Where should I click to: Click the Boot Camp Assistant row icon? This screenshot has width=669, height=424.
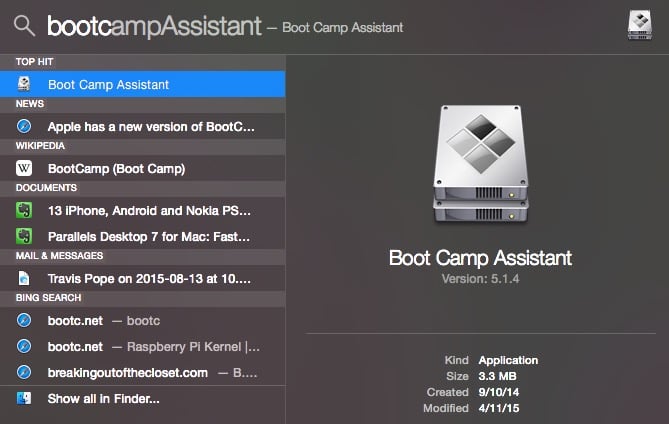pyautogui.click(x=24, y=84)
